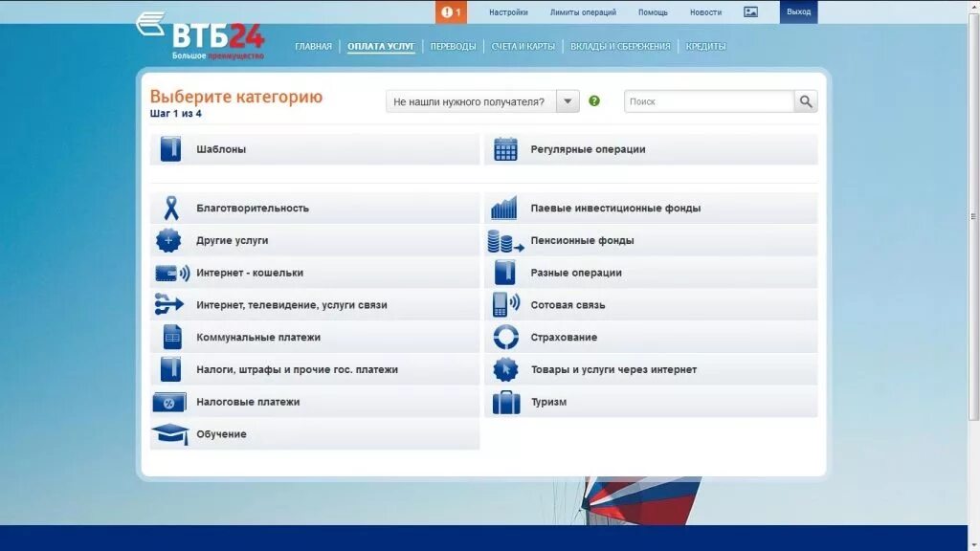Click the Обучение graduation cap icon

tap(168, 433)
